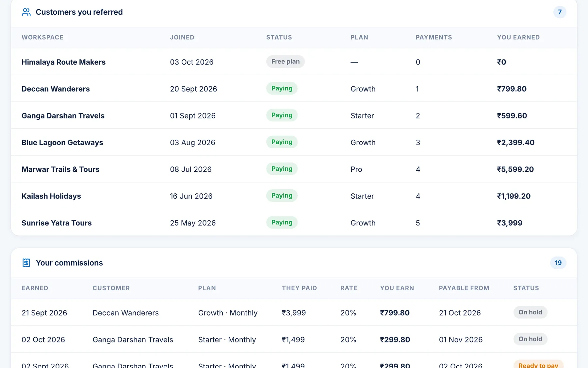
Task: Click the Free plan status badge
Action: tap(286, 61)
